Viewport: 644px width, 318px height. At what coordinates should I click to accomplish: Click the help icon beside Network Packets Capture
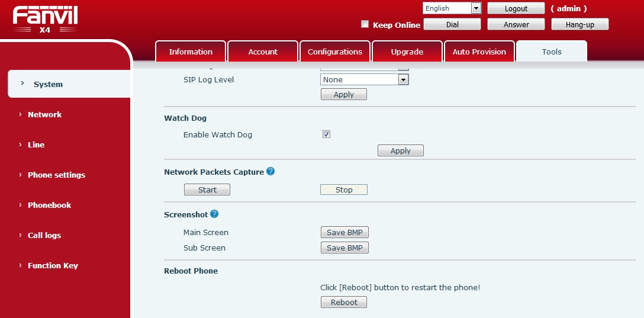(x=271, y=172)
